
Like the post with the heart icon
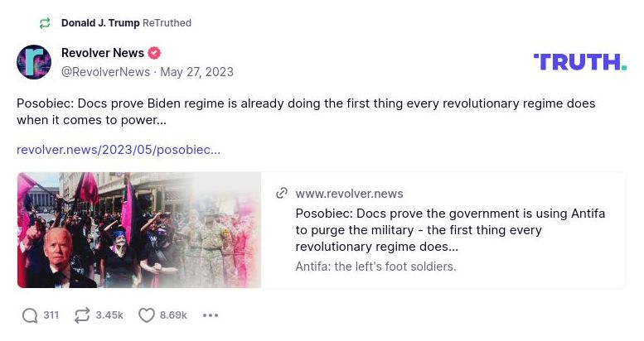(x=147, y=315)
